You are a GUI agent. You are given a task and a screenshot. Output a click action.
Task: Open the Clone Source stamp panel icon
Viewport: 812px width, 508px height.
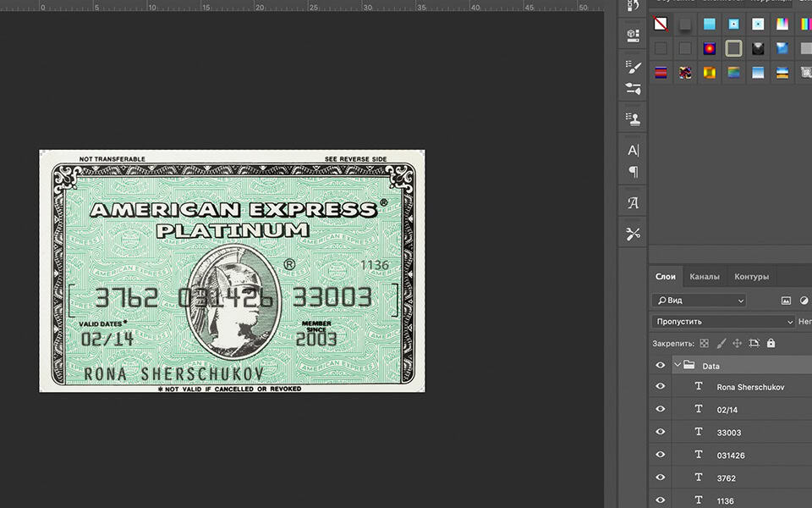point(633,119)
